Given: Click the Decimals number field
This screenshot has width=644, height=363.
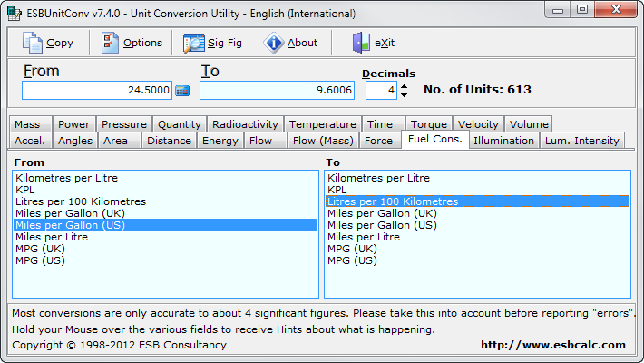Looking at the screenshot, I should [381, 90].
